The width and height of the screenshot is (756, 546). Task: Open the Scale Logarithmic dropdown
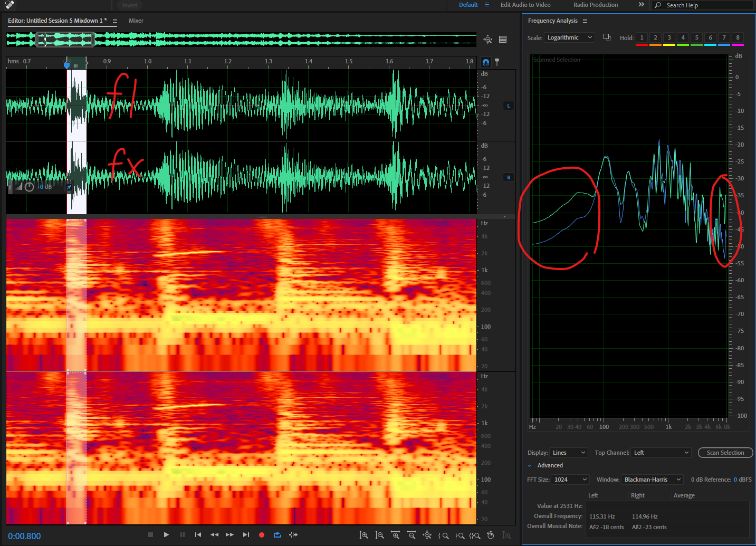click(x=569, y=37)
